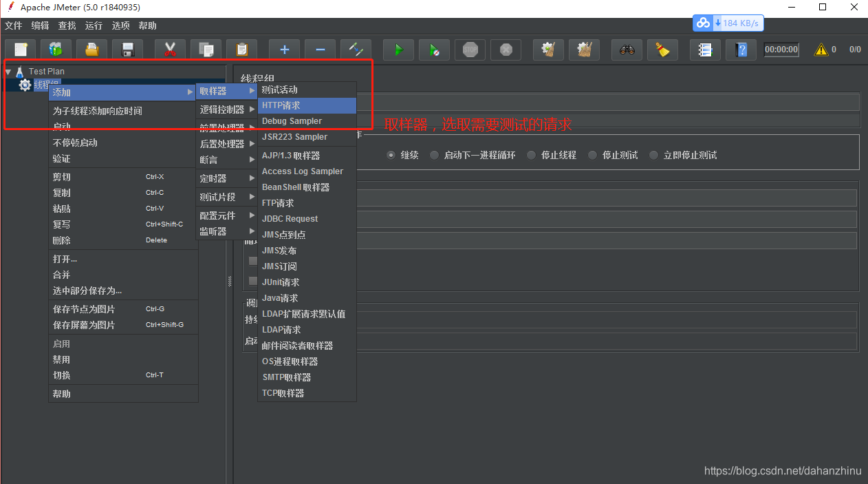Click the thread group gear icon
This screenshot has width=868, height=484.
(25, 85)
